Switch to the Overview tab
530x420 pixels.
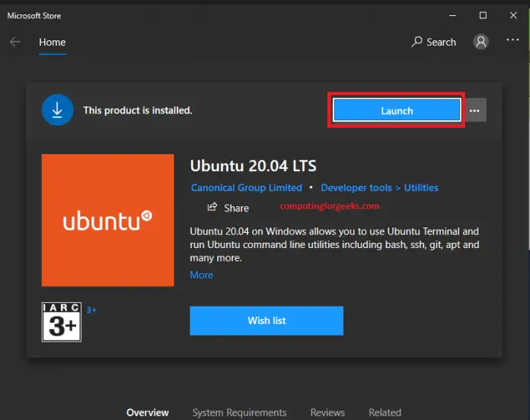pos(148,412)
